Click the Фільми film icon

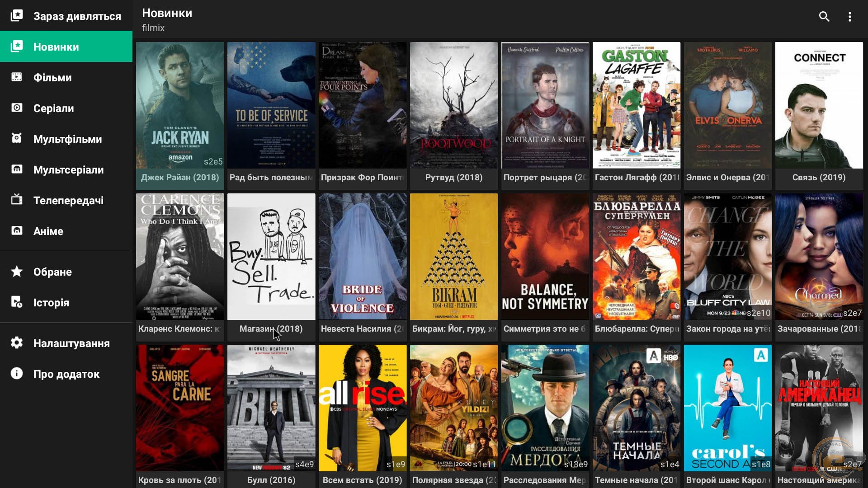pos(17,77)
